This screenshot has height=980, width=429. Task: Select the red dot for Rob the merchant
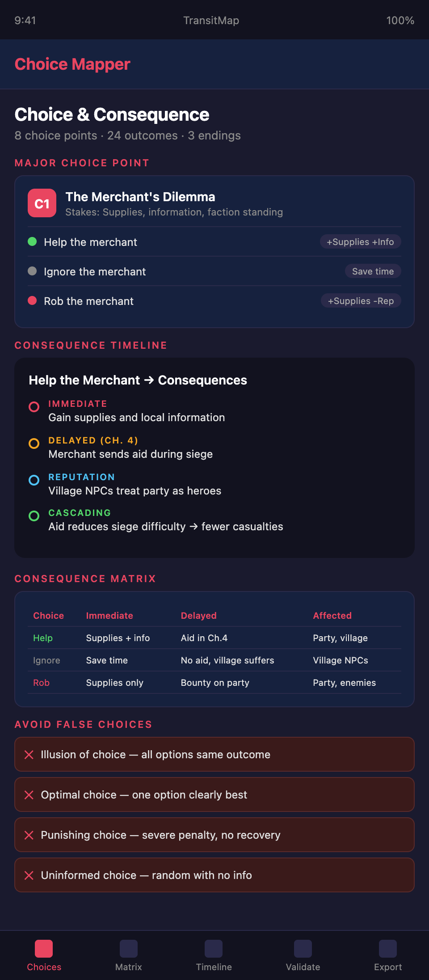coord(32,301)
